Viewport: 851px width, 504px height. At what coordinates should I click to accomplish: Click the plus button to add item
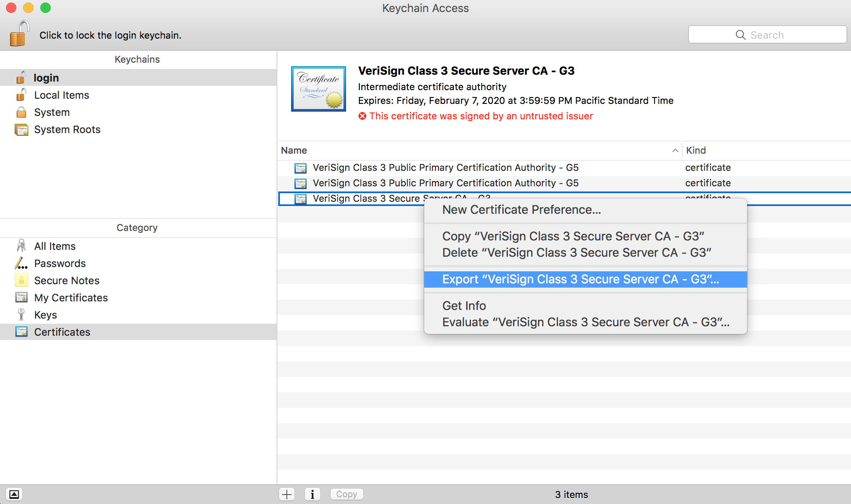tap(287, 494)
